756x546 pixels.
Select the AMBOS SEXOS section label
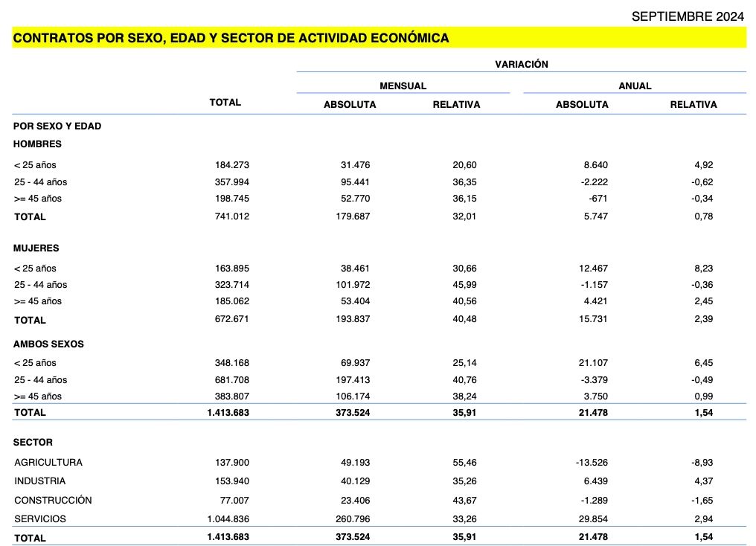tap(48, 344)
